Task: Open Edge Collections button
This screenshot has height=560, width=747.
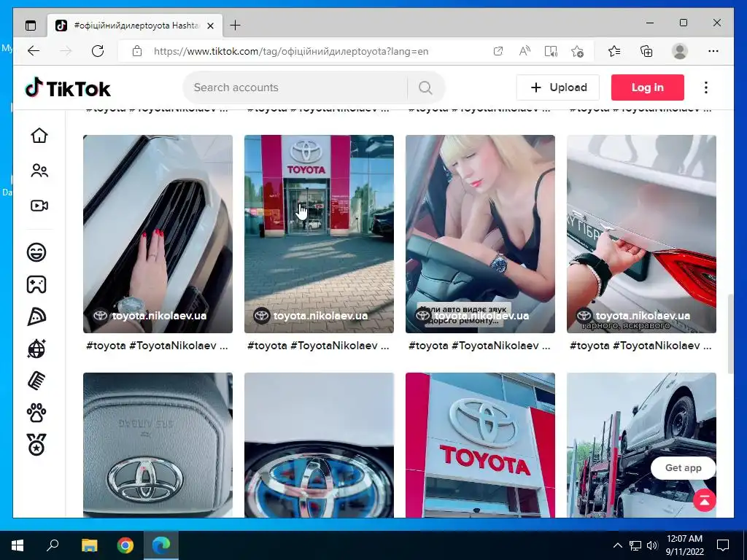Action: tap(646, 51)
